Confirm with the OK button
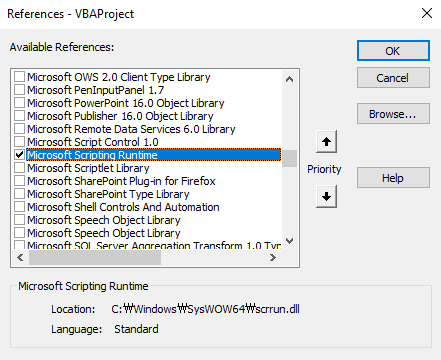The image size is (441, 360). click(x=393, y=51)
